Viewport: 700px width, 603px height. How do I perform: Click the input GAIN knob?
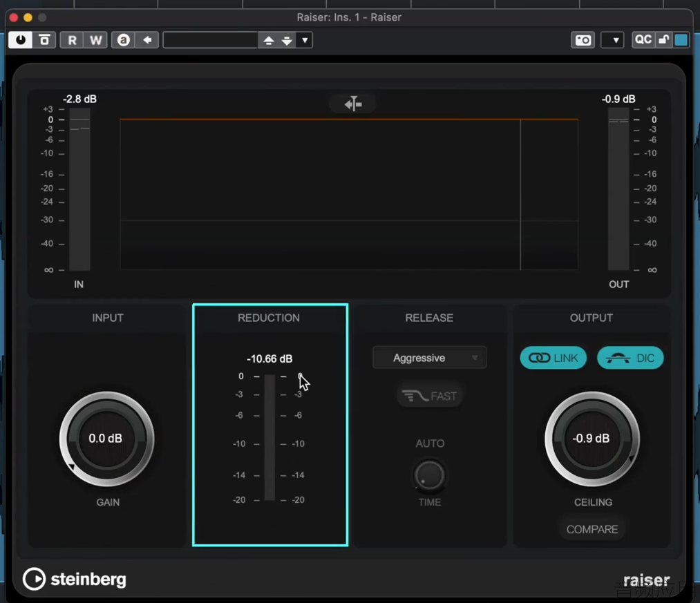[106, 439]
